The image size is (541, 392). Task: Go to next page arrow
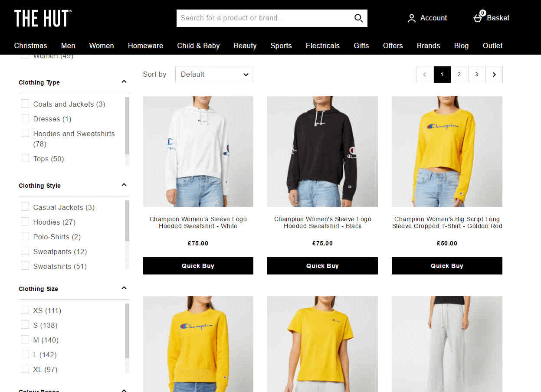click(494, 75)
